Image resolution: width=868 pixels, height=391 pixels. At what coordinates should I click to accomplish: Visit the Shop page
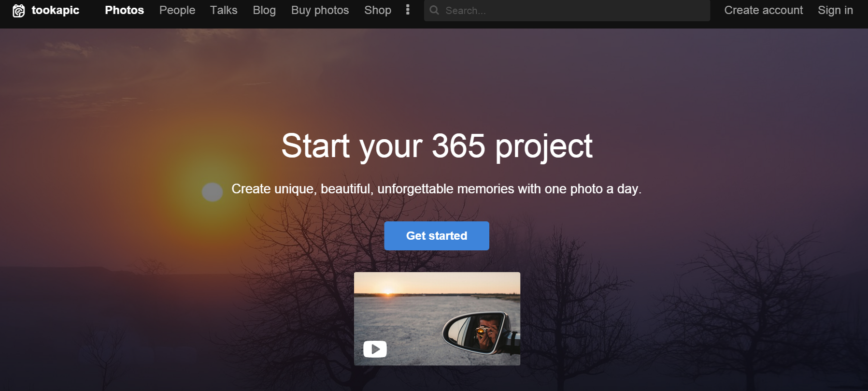click(378, 10)
